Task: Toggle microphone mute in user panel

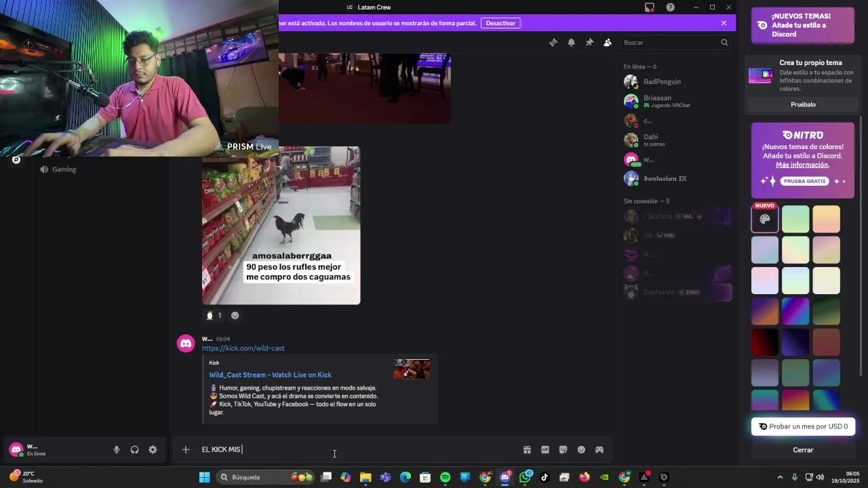Action: pos(117,449)
